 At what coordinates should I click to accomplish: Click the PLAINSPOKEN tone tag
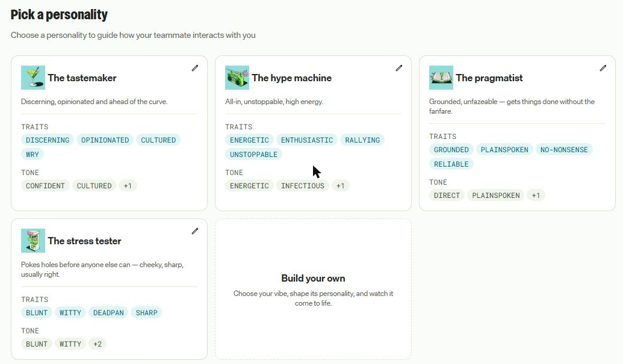pos(496,196)
